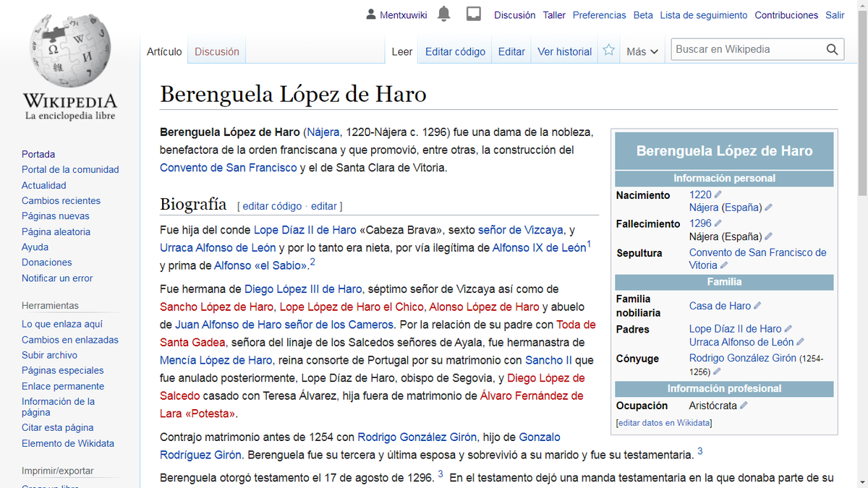Image resolution: width=868 pixels, height=488 pixels.
Task: Jump to footnote 2 after Alfonso «el Sabio»
Action: pyautogui.click(x=312, y=262)
